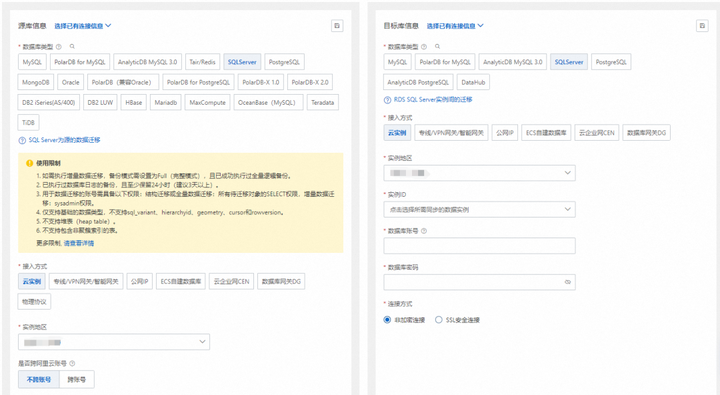The height and width of the screenshot is (395, 720).
Task: Select Tair/Redis source database type
Action: click(202, 62)
